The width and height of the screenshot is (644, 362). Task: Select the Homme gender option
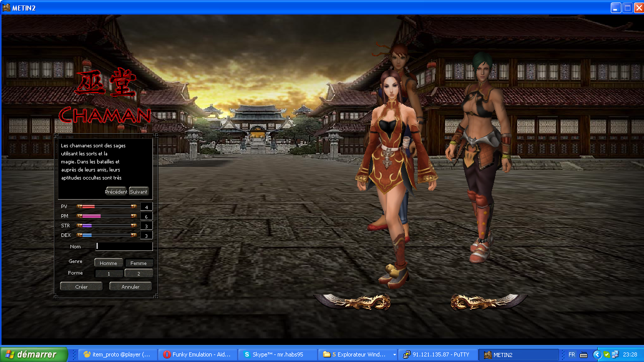click(108, 263)
